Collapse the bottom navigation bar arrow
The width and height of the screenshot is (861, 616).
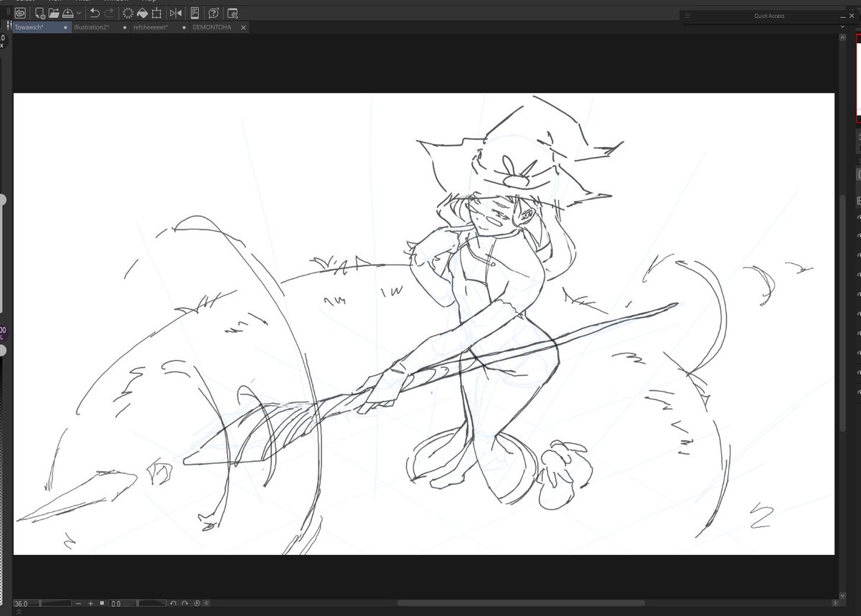coord(207,604)
